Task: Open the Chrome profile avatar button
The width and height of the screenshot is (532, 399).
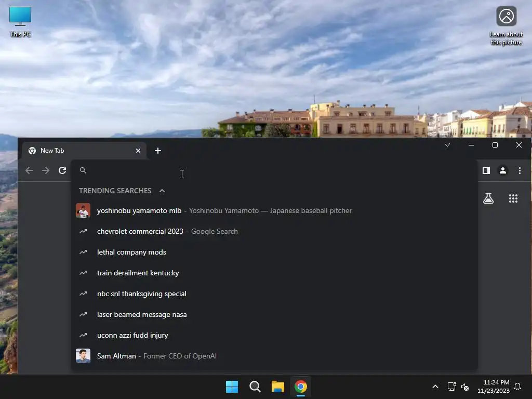Action: click(x=503, y=170)
